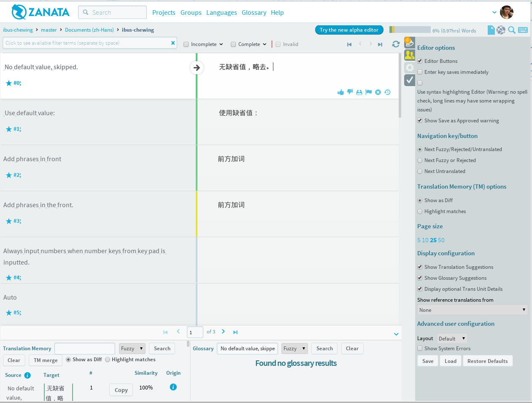Reject translation using the thumbs-down icon

click(x=350, y=92)
